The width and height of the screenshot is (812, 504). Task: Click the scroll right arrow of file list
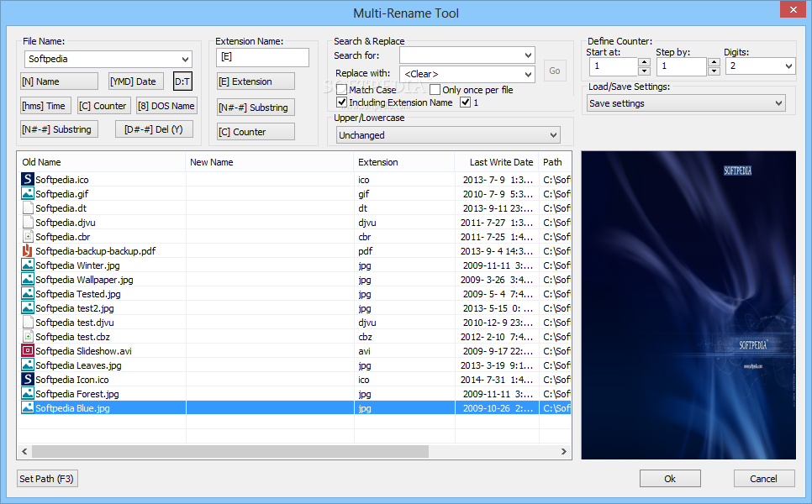564,451
